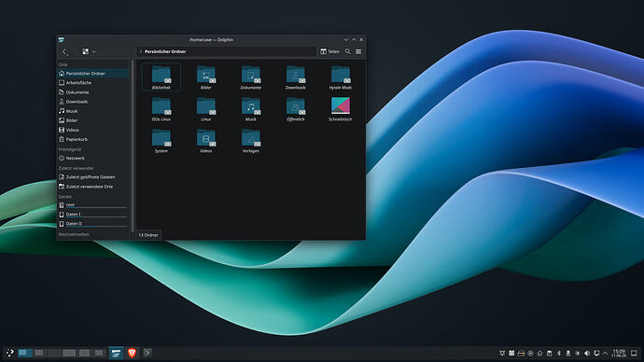Click the taskbar arrow button beside Brave
644x362 pixels.
(x=147, y=353)
